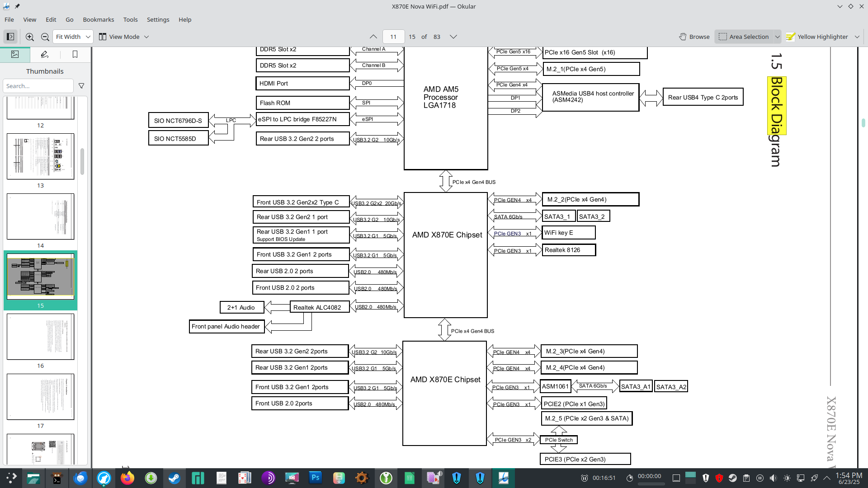Click the thumbnail filter funnel icon
This screenshot has width=868, height=488.
(81, 86)
